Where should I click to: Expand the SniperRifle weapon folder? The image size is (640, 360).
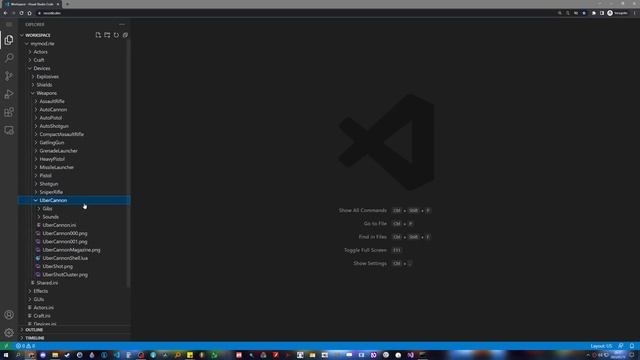[74, 192]
